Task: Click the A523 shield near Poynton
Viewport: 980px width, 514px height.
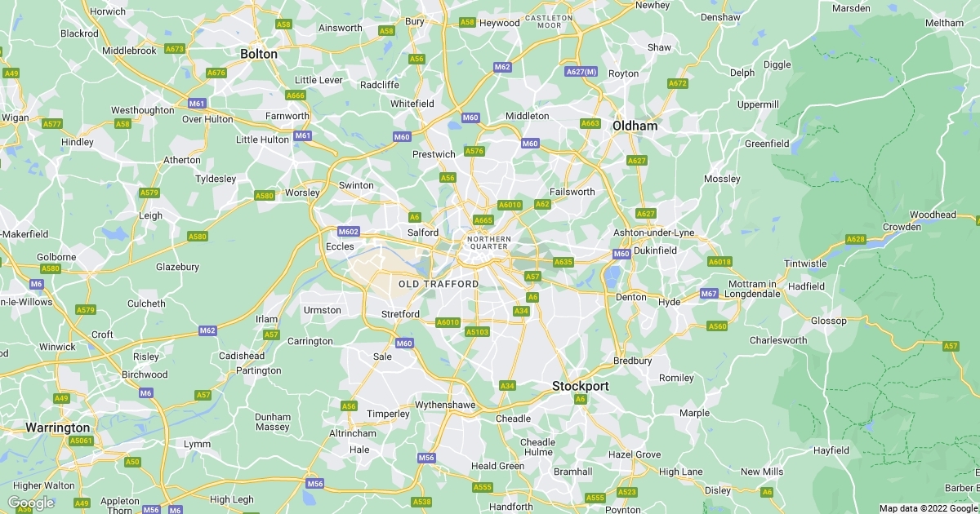Action: click(627, 492)
